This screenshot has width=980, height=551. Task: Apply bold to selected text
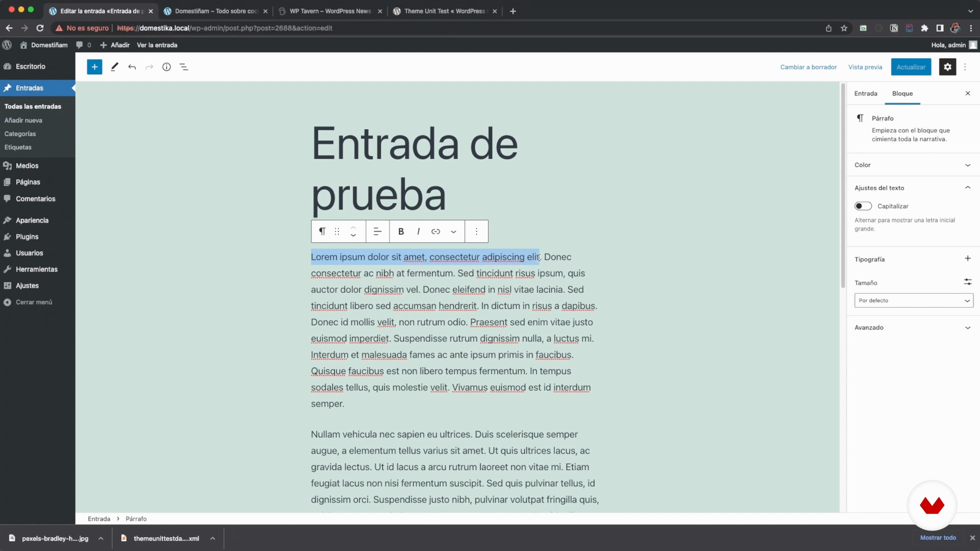(401, 232)
